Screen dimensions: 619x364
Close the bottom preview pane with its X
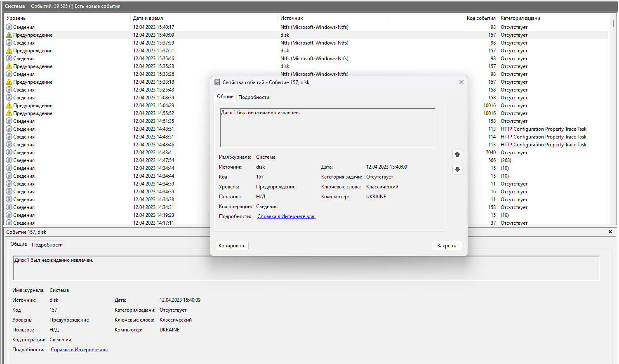[x=610, y=232]
